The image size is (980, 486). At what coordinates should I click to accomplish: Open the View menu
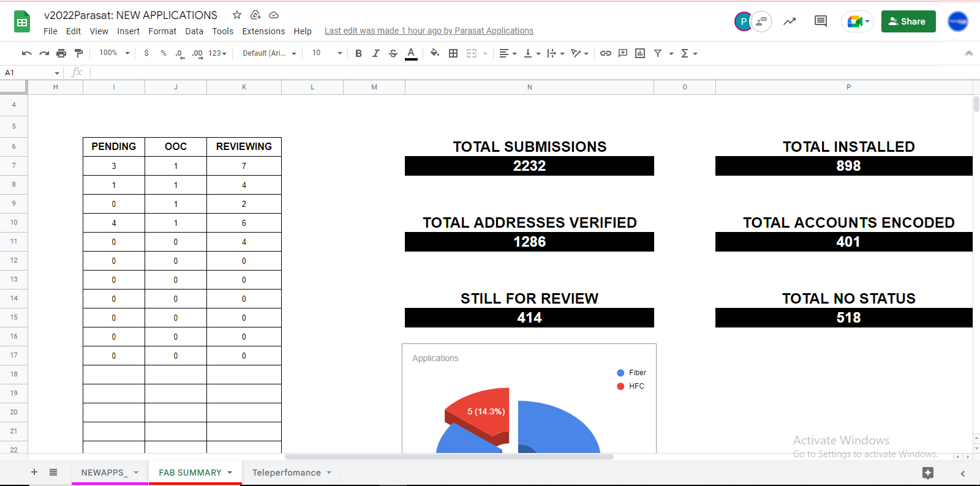point(99,31)
